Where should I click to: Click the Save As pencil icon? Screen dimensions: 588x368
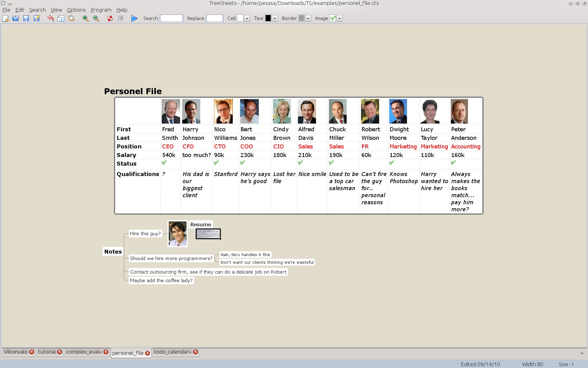click(36, 18)
